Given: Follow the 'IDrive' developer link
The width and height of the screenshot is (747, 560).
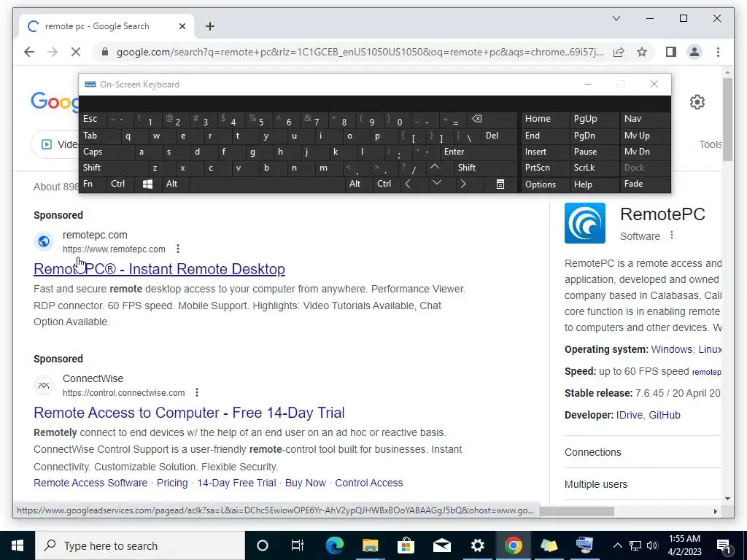Looking at the screenshot, I should click(630, 415).
